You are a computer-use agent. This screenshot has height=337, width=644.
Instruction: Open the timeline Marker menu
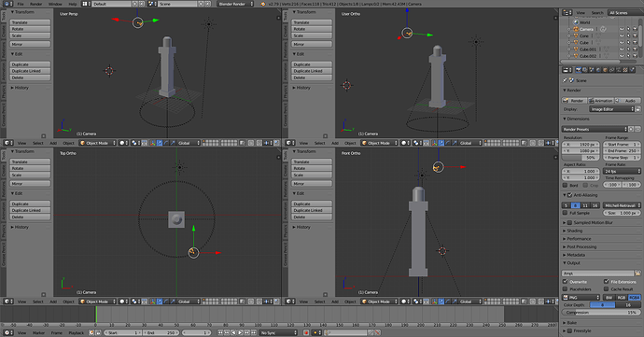38,332
